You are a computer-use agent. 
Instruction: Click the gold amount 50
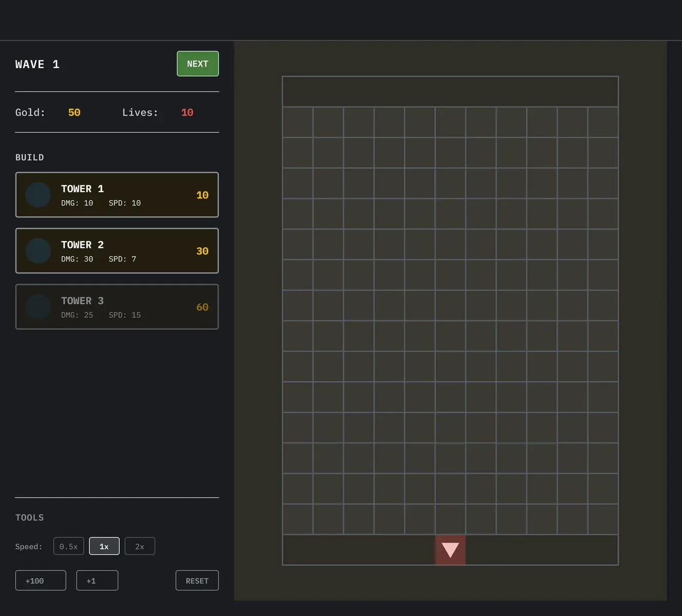[74, 112]
